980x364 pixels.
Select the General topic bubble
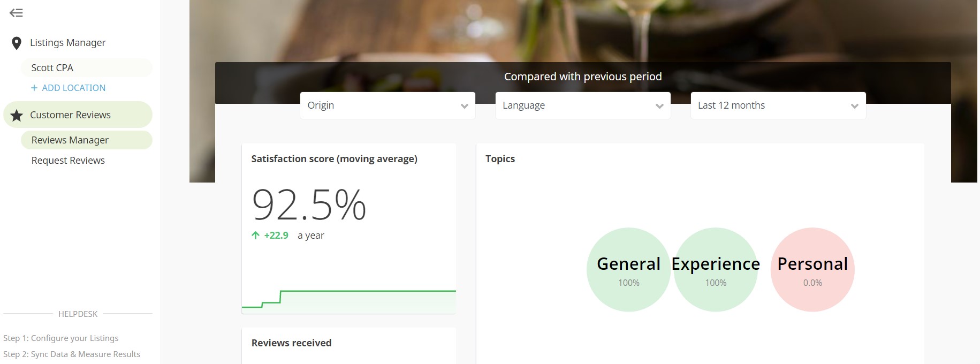[x=628, y=269]
